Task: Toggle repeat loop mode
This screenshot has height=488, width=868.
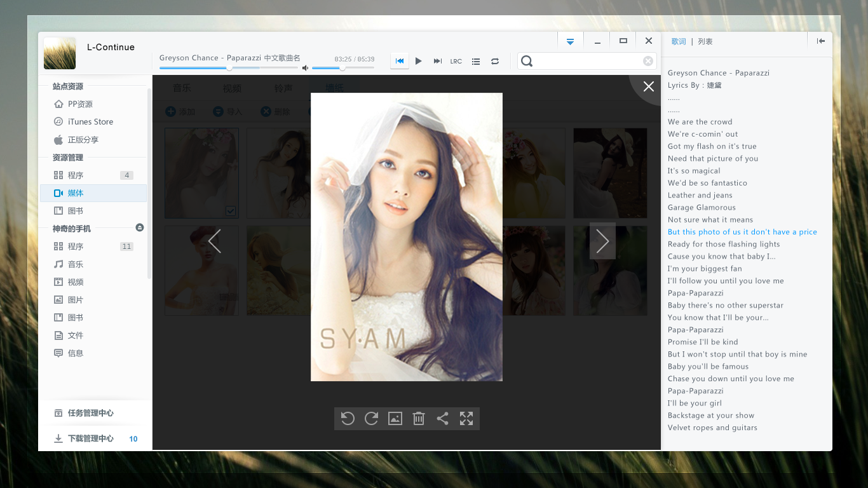Action: 495,62
